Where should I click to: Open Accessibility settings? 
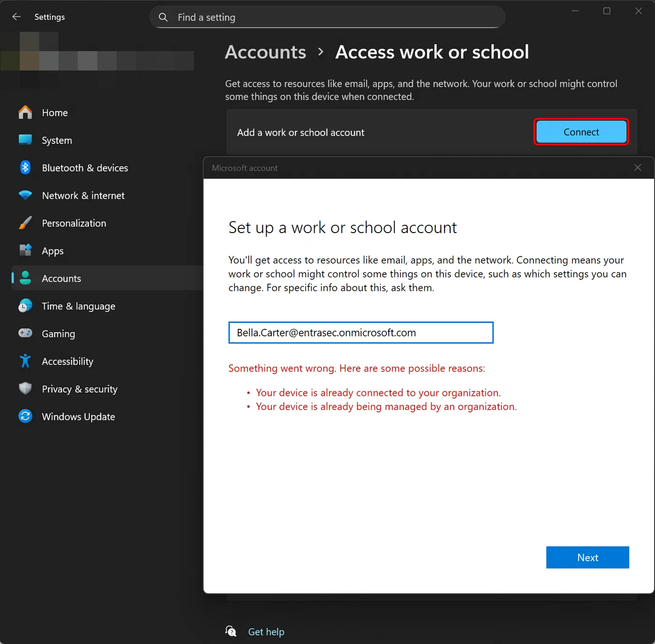point(107,361)
